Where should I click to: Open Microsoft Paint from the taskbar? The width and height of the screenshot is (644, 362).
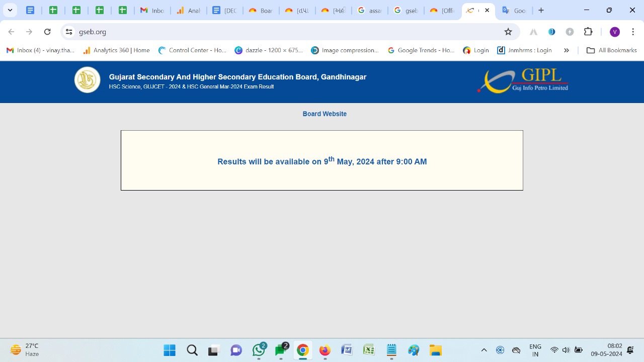[414, 350]
